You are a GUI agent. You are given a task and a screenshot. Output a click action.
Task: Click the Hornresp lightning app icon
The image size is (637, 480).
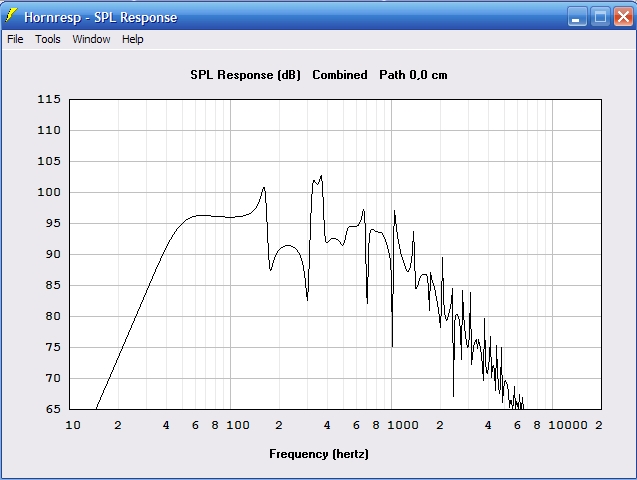click(x=11, y=16)
